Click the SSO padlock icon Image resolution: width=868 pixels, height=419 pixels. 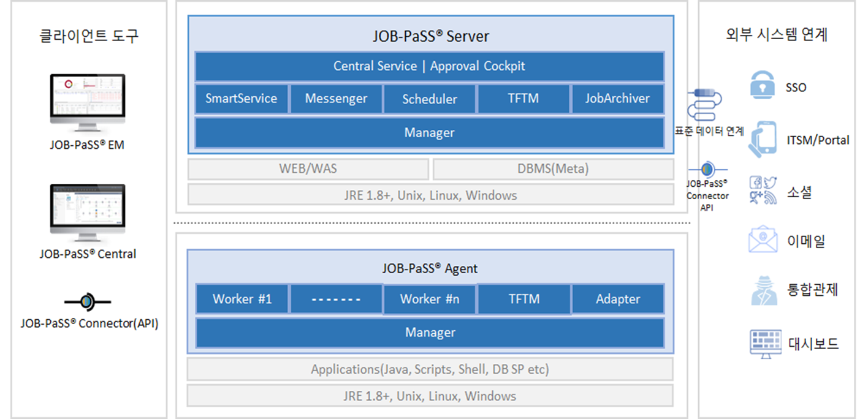pyautogui.click(x=763, y=85)
